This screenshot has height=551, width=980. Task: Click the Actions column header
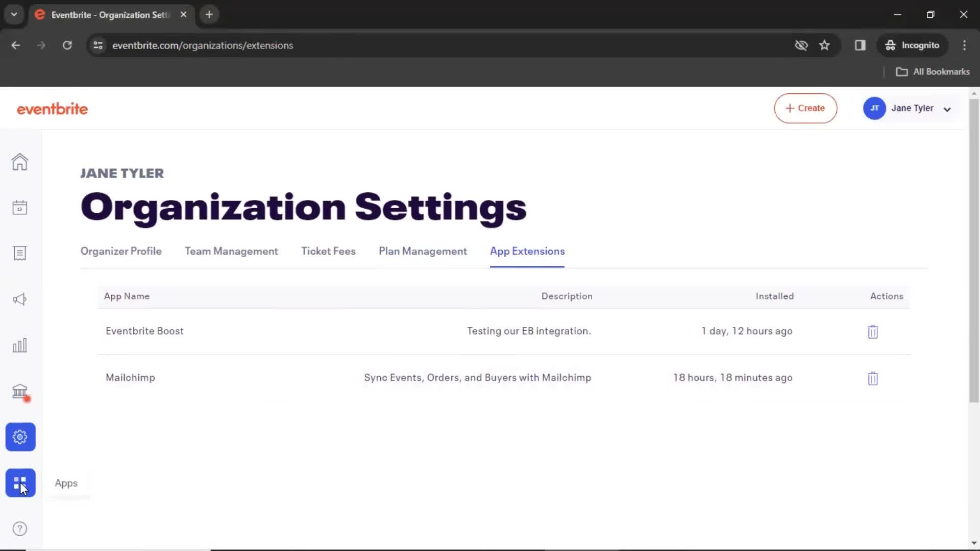tap(887, 296)
